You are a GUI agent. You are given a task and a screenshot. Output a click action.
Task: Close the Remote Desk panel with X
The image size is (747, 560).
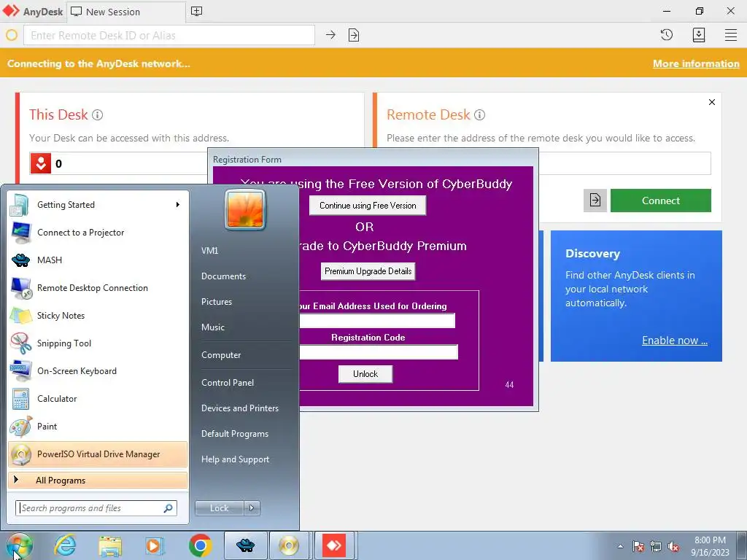coord(712,102)
